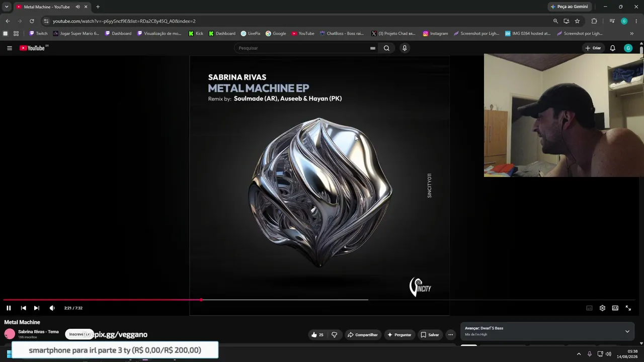Exit fullscreen view of the player
The image size is (644, 362).
tap(628, 308)
